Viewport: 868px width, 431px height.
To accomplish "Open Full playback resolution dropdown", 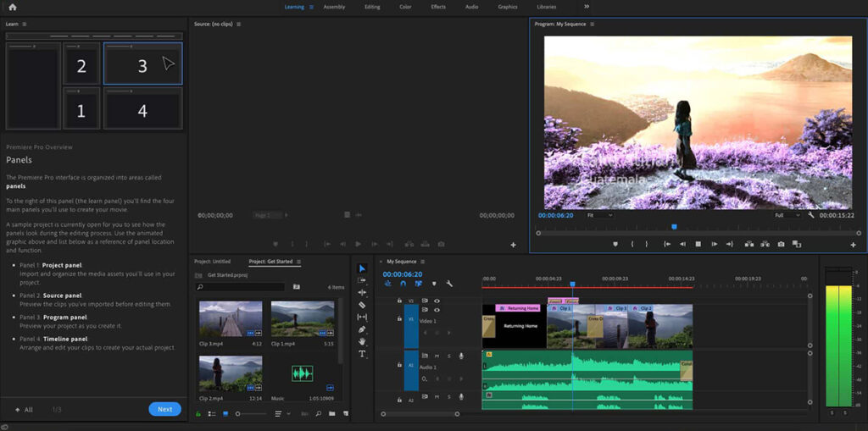I will click(x=787, y=215).
